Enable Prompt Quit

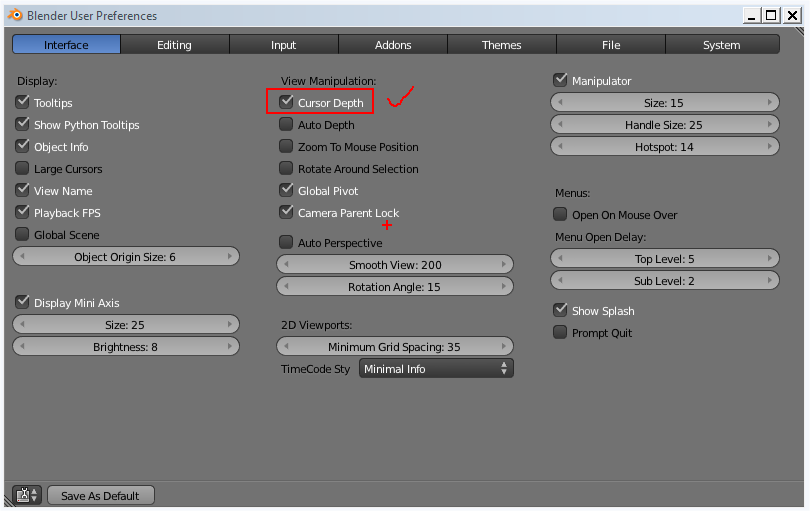560,332
